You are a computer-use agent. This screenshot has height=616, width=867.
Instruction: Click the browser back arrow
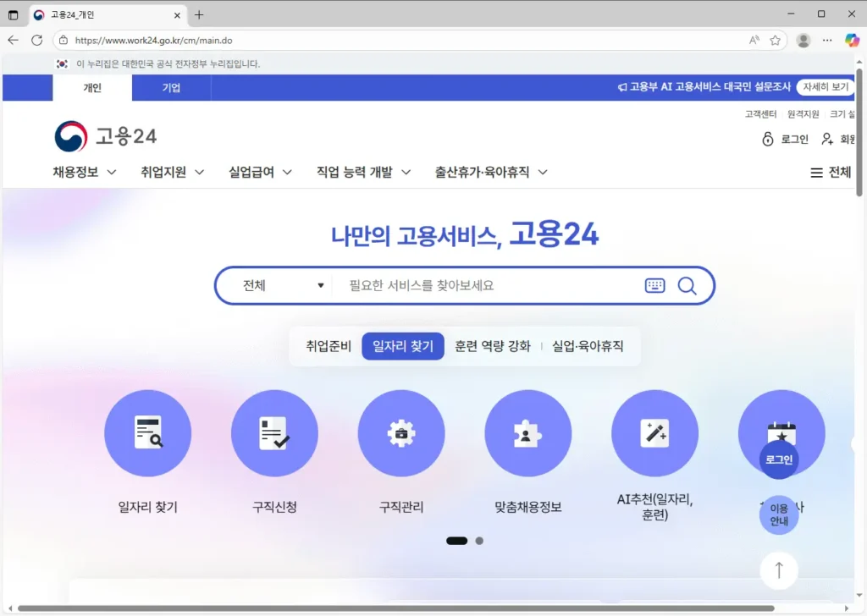[x=14, y=40]
